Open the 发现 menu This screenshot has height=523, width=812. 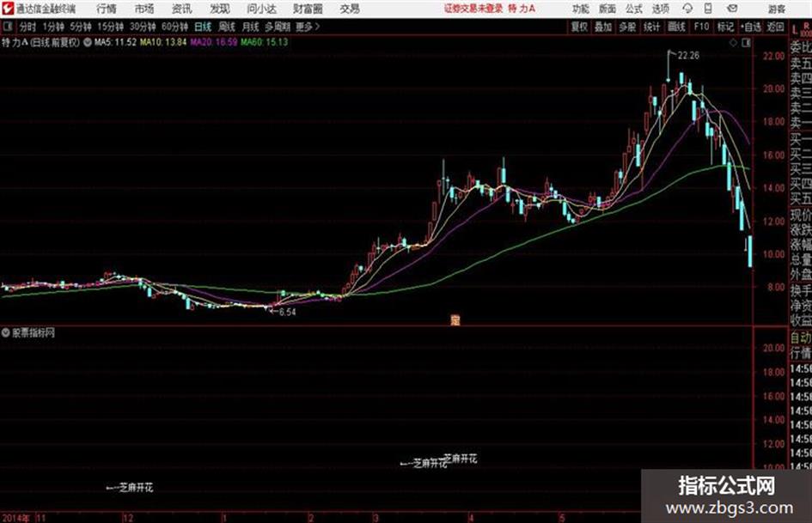tap(220, 9)
